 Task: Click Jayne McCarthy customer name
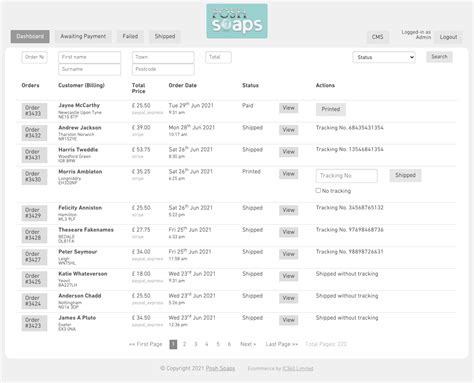[x=79, y=105]
